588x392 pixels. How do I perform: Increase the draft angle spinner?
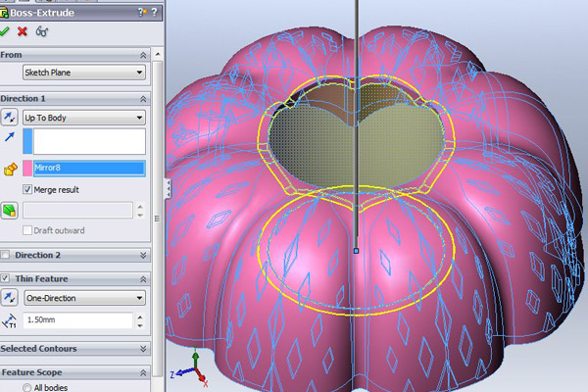pyautogui.click(x=140, y=207)
